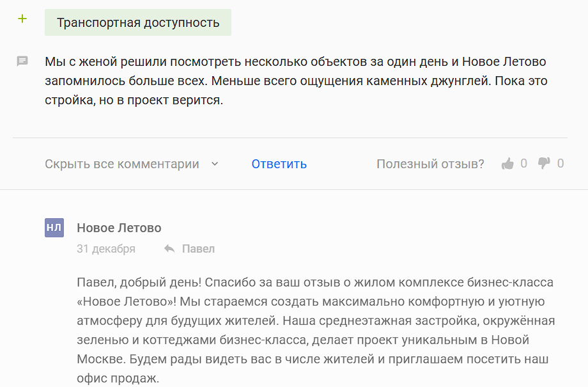The width and height of the screenshot is (588, 387).
Task: Click the review comment bubble icon
Action: 22,61
